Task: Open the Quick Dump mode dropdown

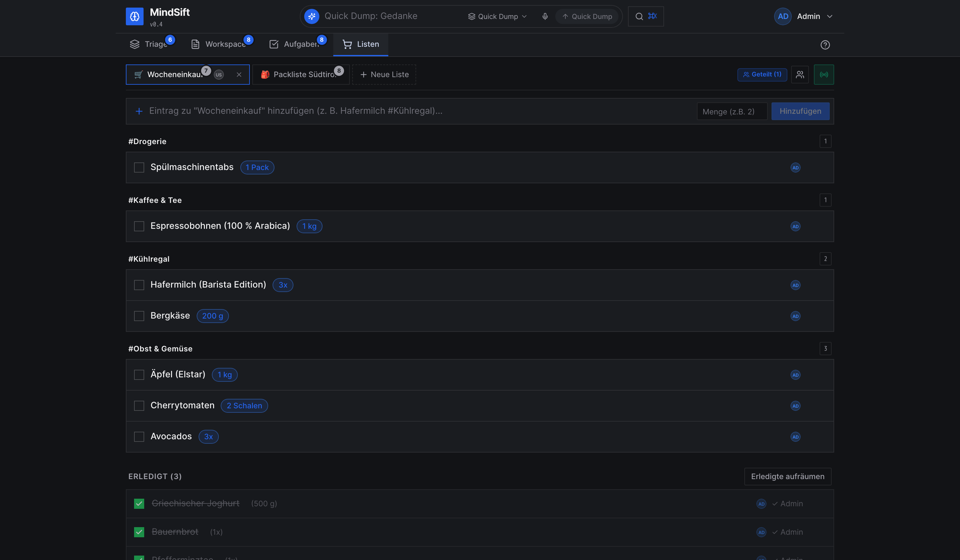Action: coord(497,16)
